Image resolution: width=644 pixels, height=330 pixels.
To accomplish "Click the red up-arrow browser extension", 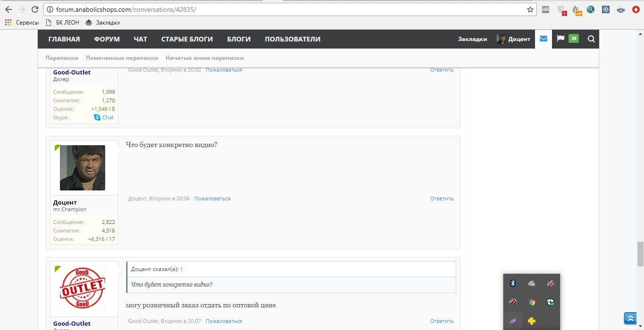I will [636, 9].
